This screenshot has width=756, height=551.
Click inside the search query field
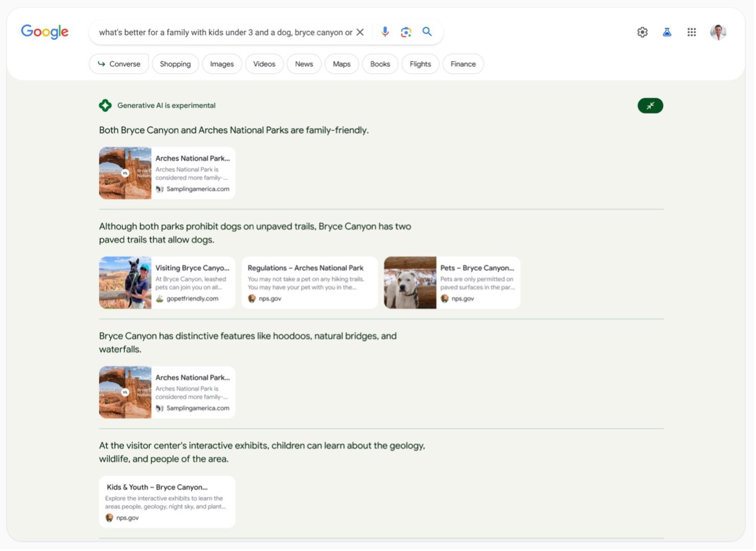tap(225, 32)
